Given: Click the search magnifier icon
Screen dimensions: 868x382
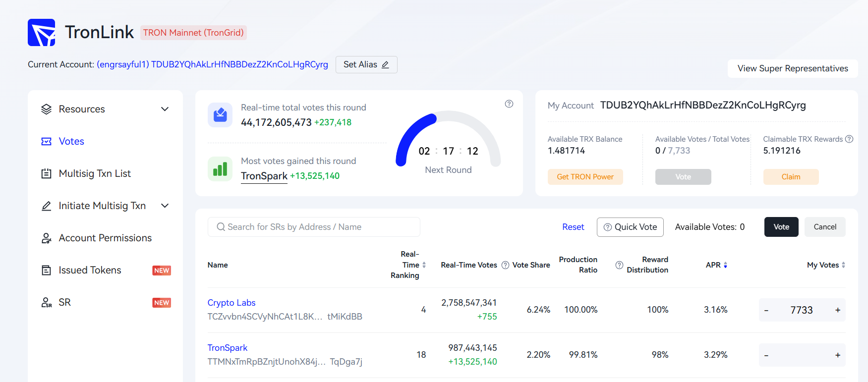Looking at the screenshot, I should click(221, 227).
